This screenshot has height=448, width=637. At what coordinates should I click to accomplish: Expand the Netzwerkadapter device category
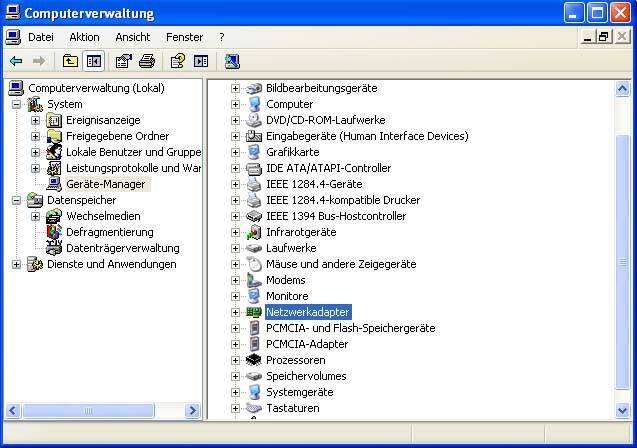(x=236, y=312)
